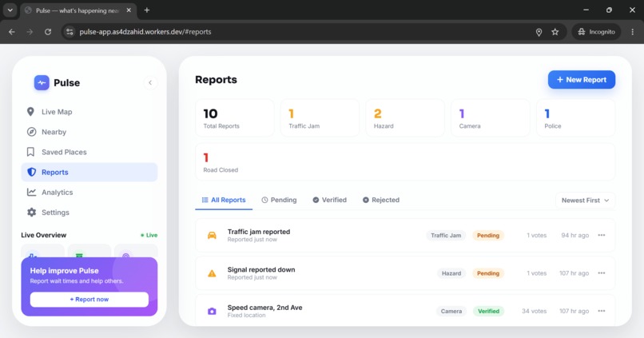
Task: Click the Road Closed stat card
Action: click(405, 162)
